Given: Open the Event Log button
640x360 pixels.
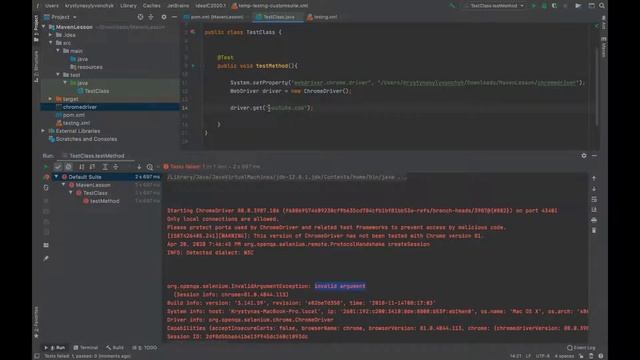Looking at the screenshot, I should [581, 348].
